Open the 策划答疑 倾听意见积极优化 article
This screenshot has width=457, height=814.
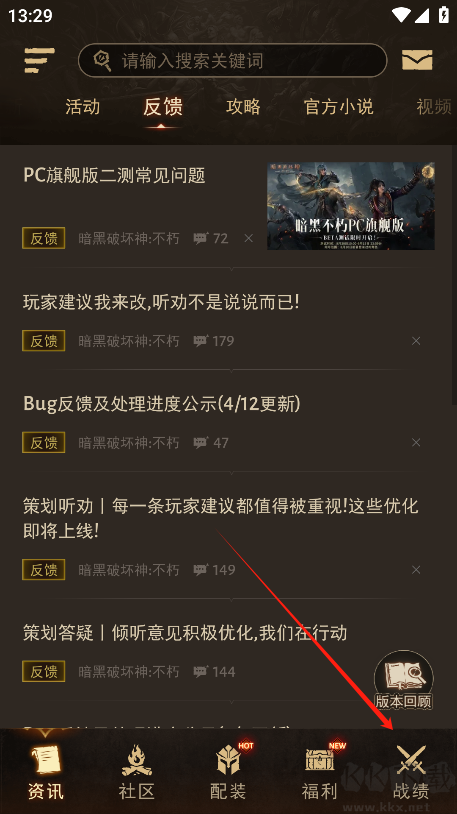[x=185, y=633]
